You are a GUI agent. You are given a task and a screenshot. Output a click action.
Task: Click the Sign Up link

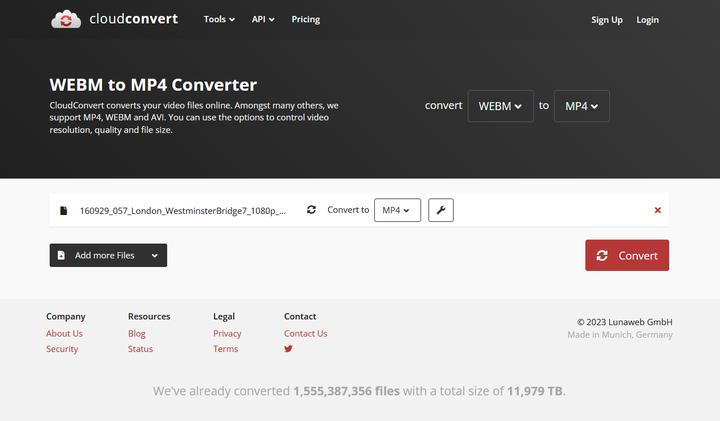click(606, 20)
